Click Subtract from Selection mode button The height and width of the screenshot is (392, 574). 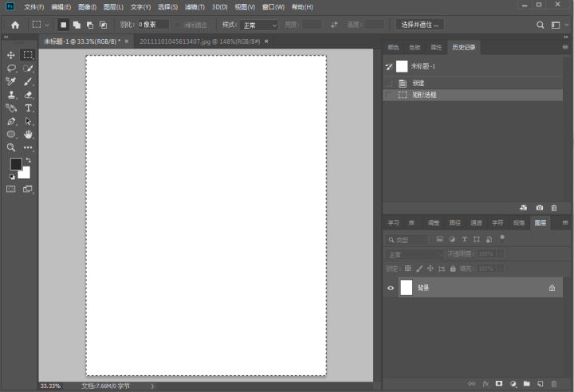90,25
